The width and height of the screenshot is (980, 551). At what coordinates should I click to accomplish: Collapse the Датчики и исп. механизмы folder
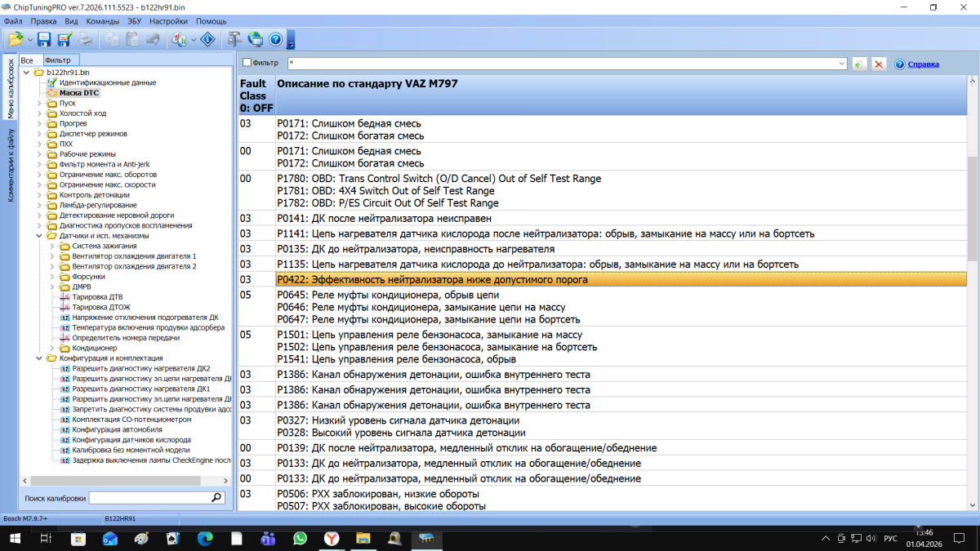[39, 236]
